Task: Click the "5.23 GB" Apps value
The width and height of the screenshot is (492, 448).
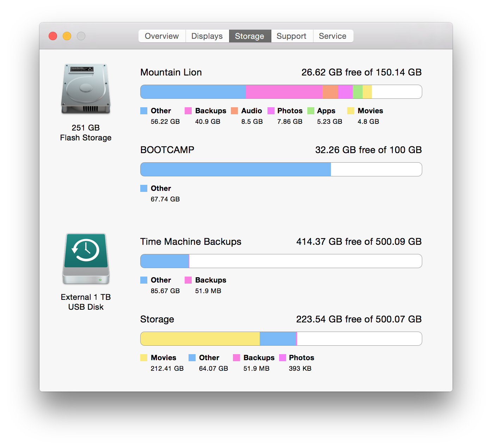Action: point(330,122)
